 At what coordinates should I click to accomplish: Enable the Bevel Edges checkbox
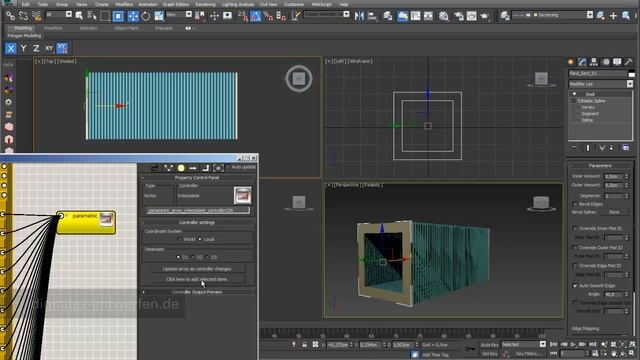(575, 204)
